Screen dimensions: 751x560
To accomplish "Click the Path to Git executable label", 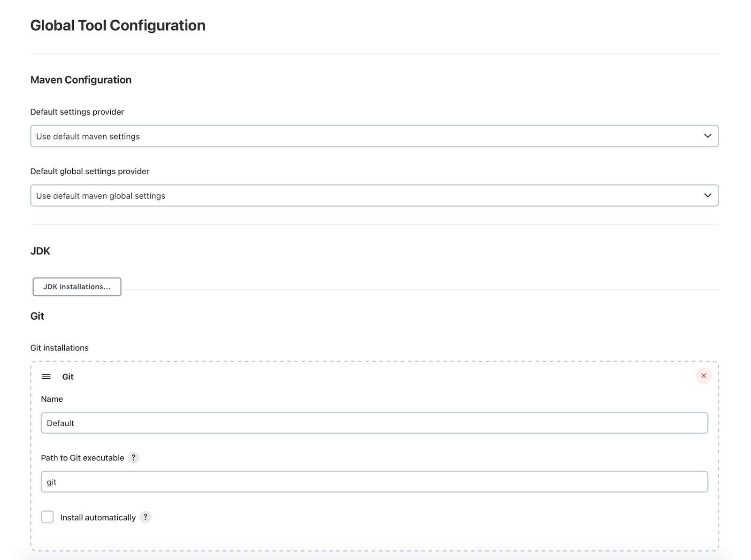I will coord(83,458).
